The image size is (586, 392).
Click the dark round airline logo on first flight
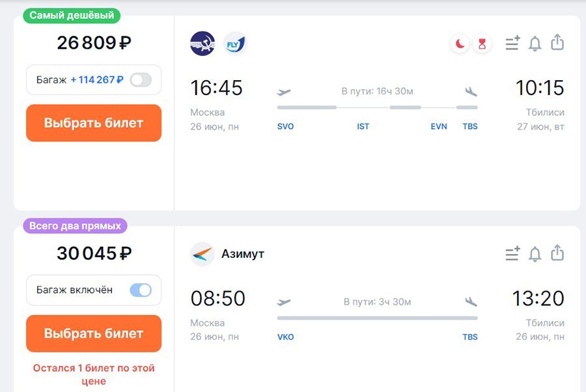point(202,43)
